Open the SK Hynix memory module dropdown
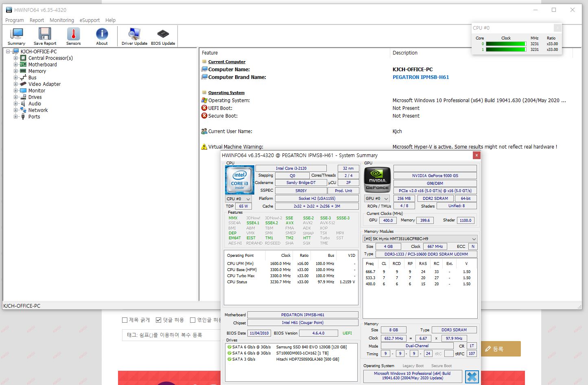The width and height of the screenshot is (588, 385). [420, 238]
